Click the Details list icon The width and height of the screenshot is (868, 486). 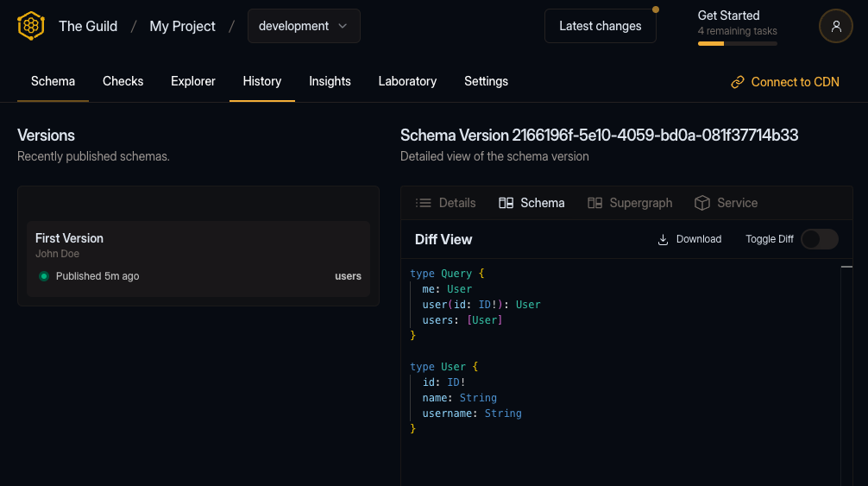tap(424, 203)
